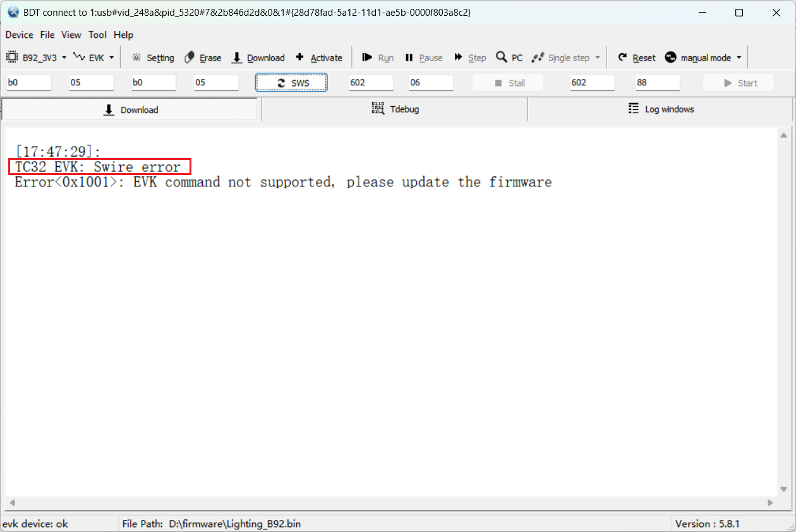
Task: Switch to the Download tab
Action: [x=130, y=110]
